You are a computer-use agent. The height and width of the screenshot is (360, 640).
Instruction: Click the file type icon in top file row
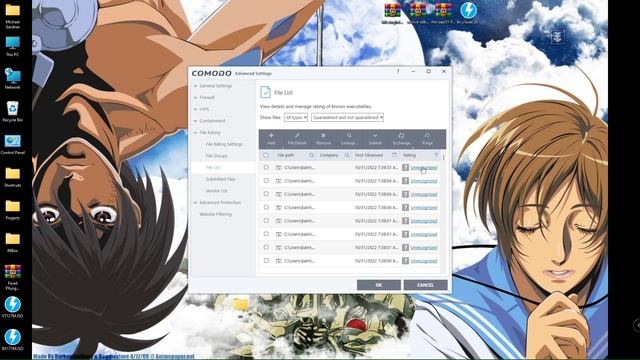coord(279,167)
